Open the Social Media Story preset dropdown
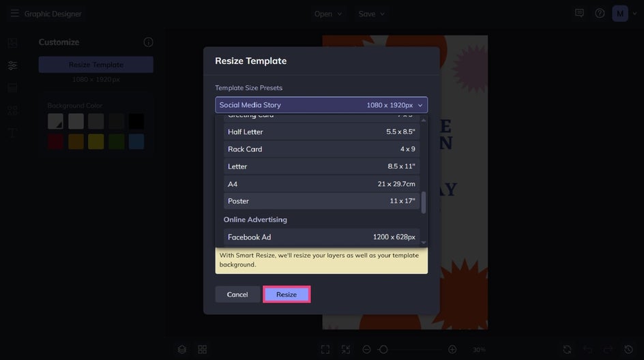Screen dimensions: 644x360 click(x=321, y=105)
